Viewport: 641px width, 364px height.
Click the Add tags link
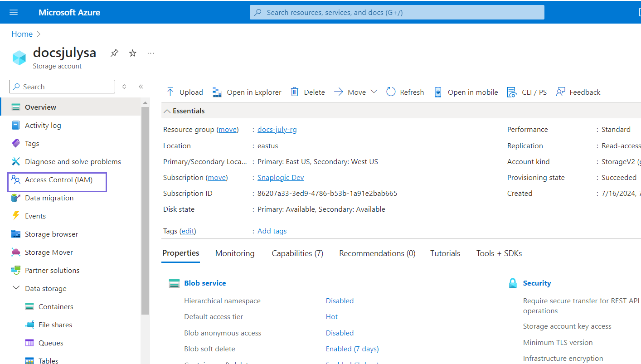[x=272, y=231]
